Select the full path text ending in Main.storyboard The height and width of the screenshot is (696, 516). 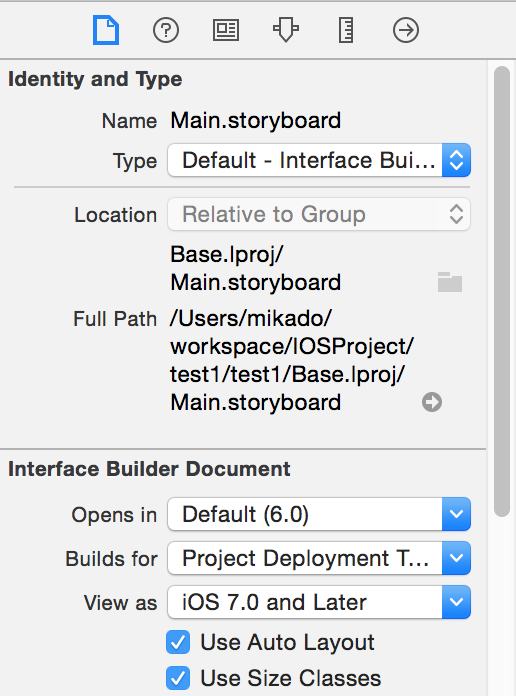click(292, 360)
